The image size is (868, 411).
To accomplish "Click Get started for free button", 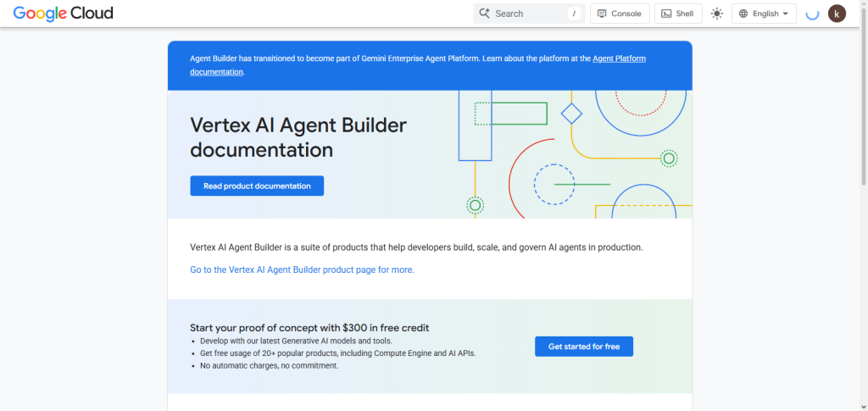I will 584,347.
